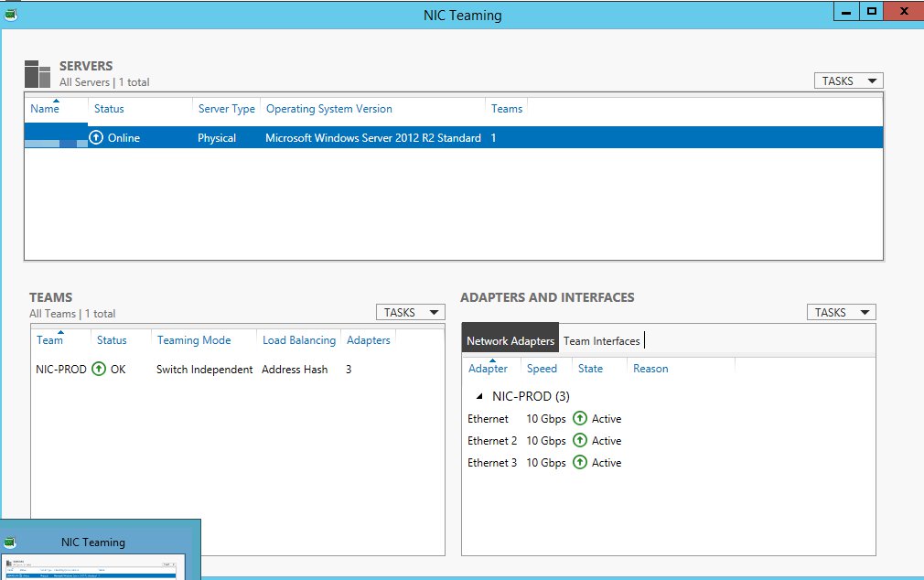Image resolution: width=924 pixels, height=580 pixels.
Task: Switch to the Team Interfaces tab
Action: [602, 340]
